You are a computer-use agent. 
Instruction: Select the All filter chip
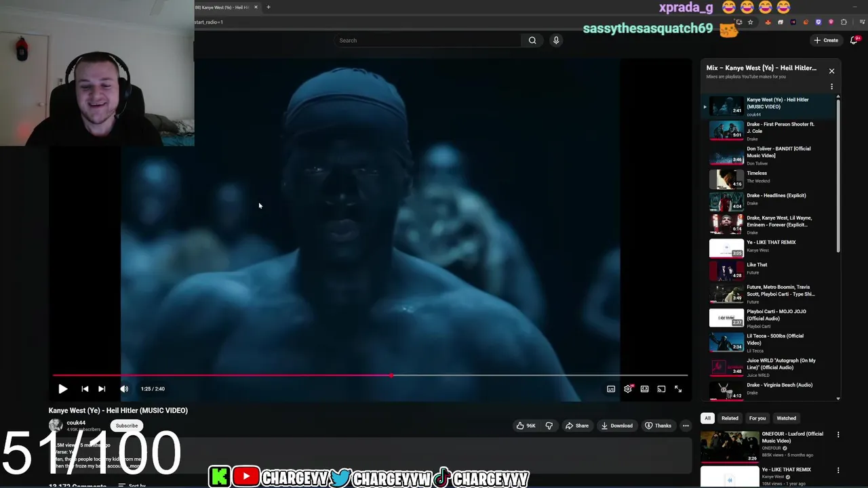707,418
